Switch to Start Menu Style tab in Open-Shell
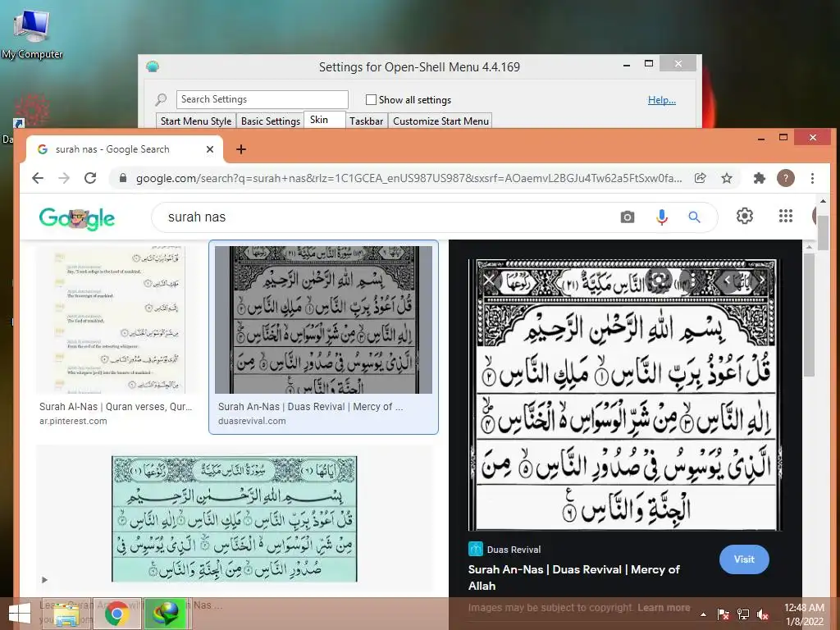The height and width of the screenshot is (630, 840). click(x=195, y=121)
